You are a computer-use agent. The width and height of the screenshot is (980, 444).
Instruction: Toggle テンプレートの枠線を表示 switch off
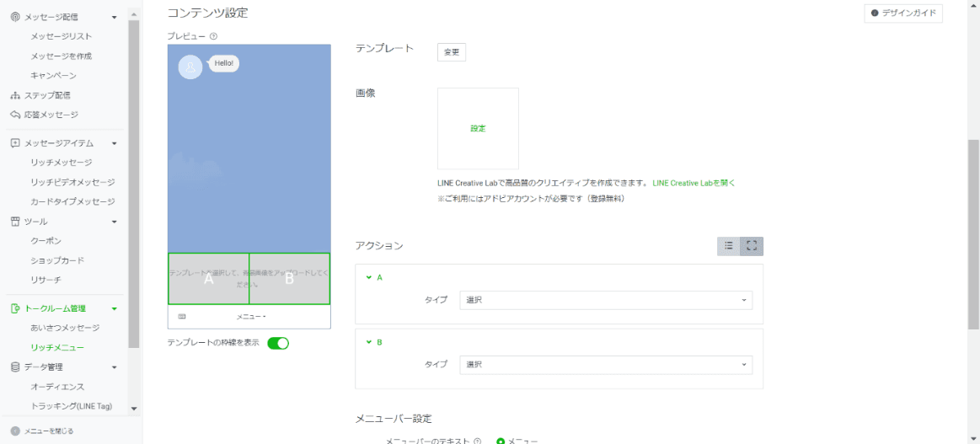(278, 343)
